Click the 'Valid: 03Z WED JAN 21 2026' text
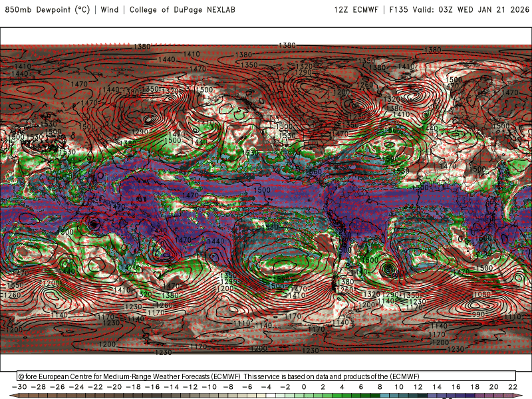 [x=471, y=9]
